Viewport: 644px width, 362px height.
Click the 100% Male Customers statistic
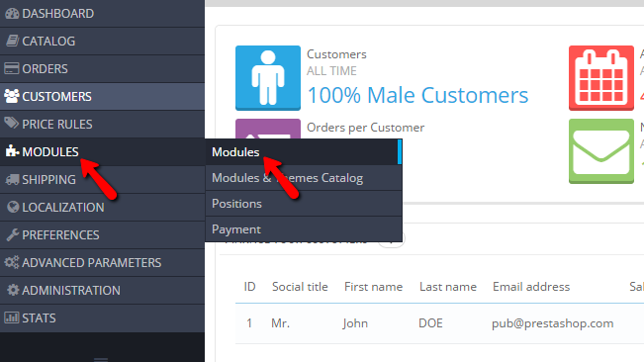click(417, 95)
